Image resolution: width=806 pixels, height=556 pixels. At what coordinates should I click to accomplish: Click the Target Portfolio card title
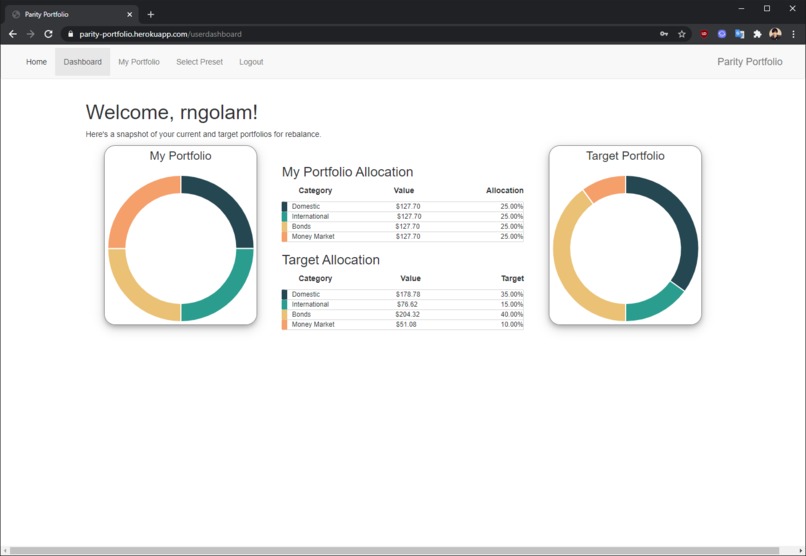point(625,156)
